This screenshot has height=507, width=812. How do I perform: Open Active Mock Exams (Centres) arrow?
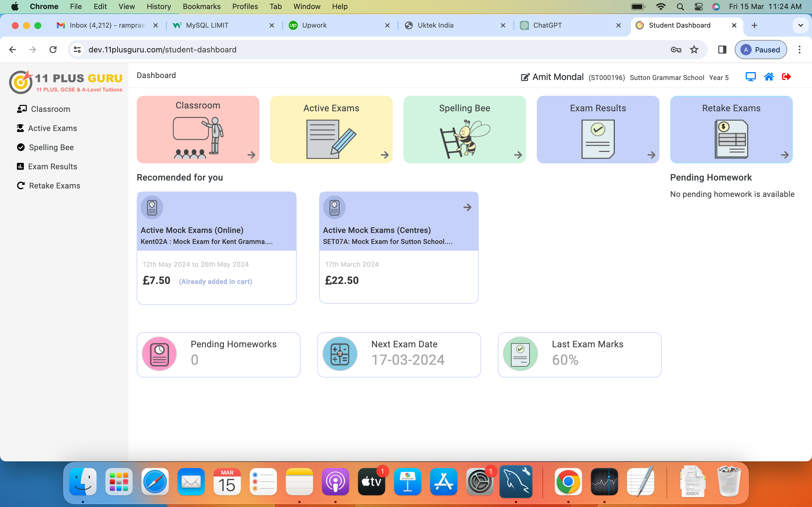[467, 207]
